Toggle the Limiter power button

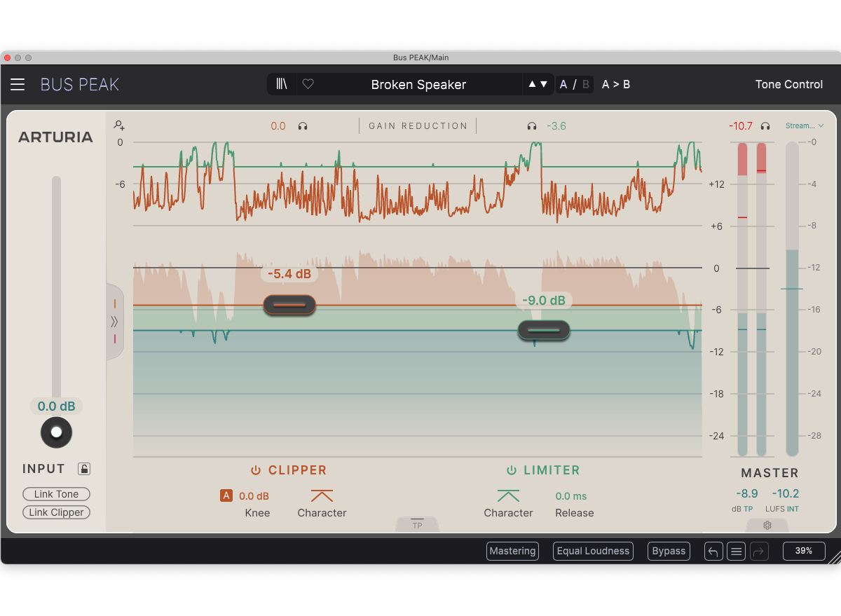point(512,470)
